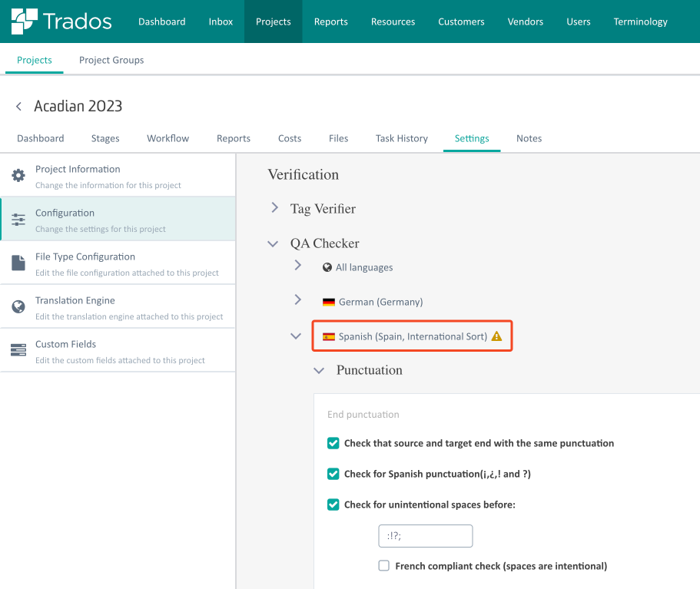Screen dimensions: 700x589
Task: Open Reports in the top navigation bar
Action: tap(331, 22)
